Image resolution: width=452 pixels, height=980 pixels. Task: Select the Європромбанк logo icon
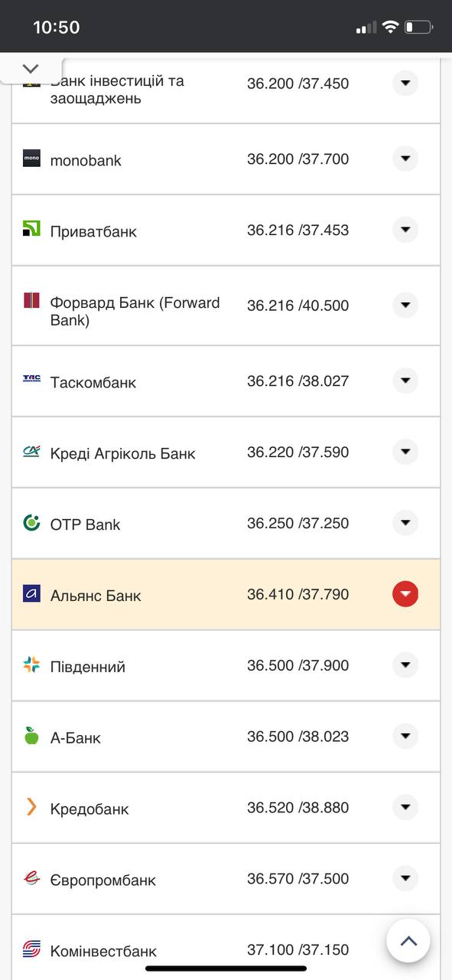[31, 878]
